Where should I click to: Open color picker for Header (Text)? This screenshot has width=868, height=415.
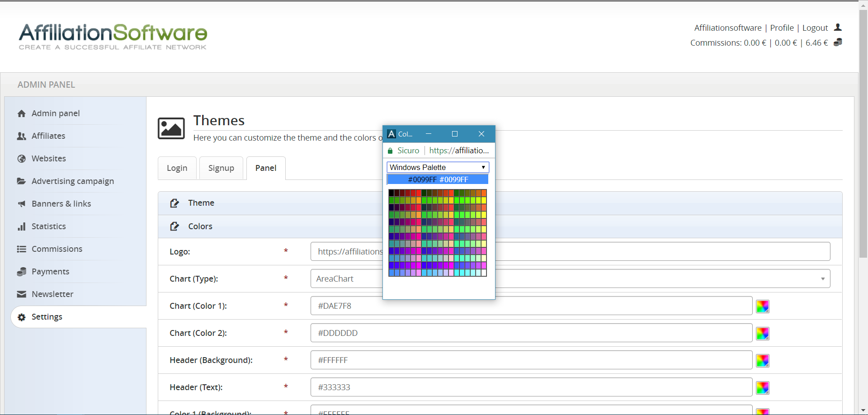[763, 388]
